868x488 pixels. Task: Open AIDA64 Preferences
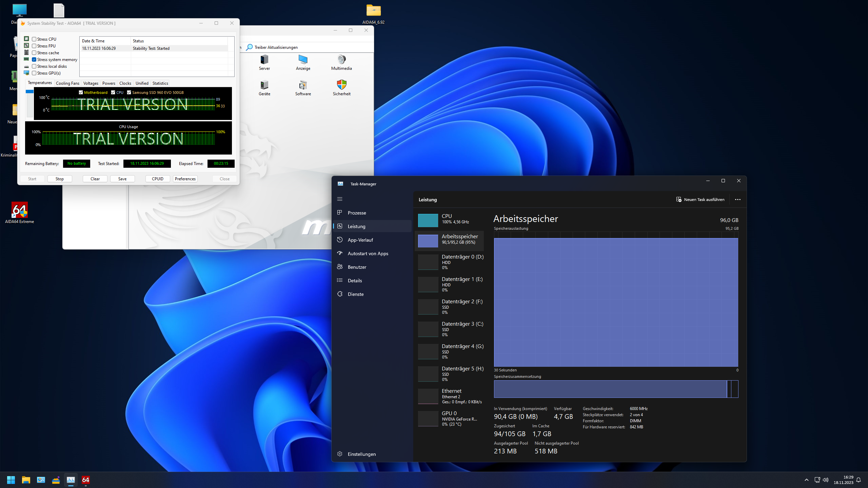click(185, 179)
